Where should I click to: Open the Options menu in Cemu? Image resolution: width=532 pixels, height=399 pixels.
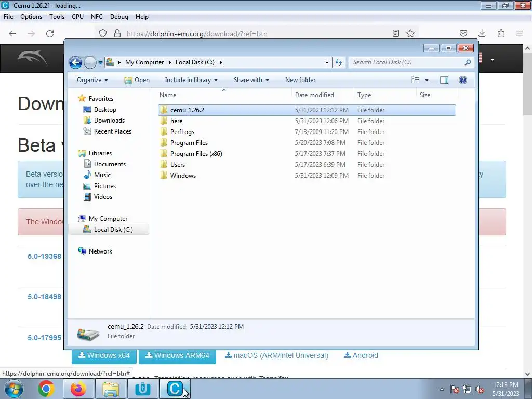pos(31,16)
